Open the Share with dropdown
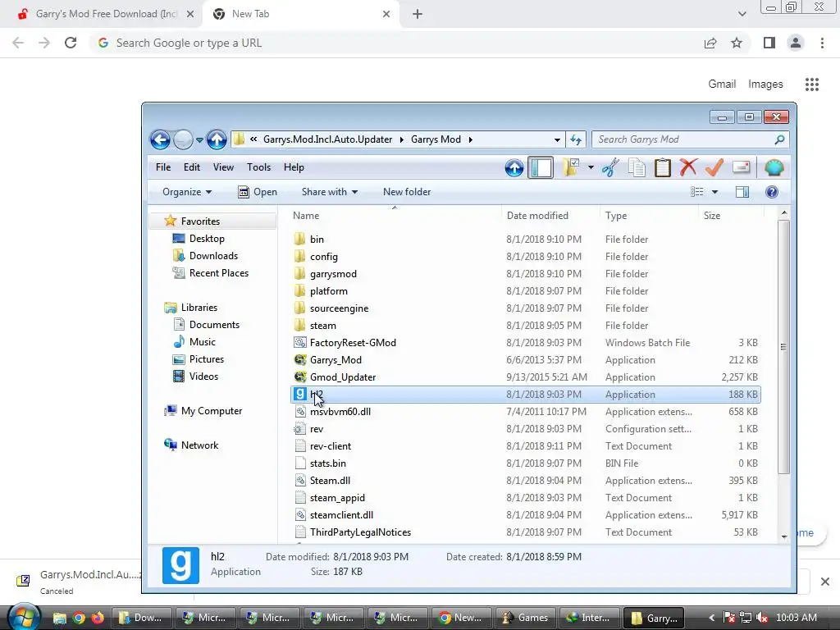Image resolution: width=840 pixels, height=630 pixels. click(330, 192)
